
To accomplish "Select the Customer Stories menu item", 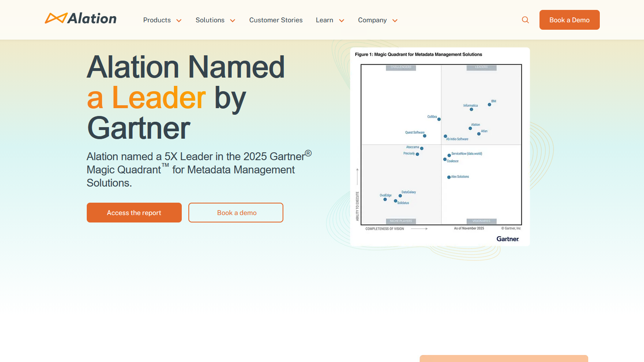I will click(276, 20).
